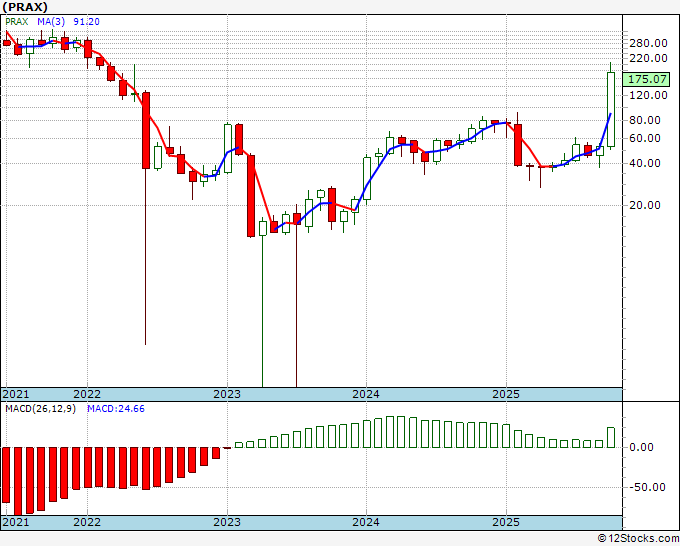Viewport: 680px width, 546px height.
Task: Click 2022 on the MACD panel axis
Action: (87, 522)
